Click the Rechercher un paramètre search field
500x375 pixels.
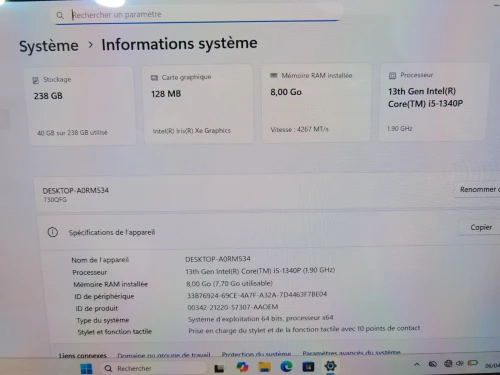pyautogui.click(x=197, y=15)
